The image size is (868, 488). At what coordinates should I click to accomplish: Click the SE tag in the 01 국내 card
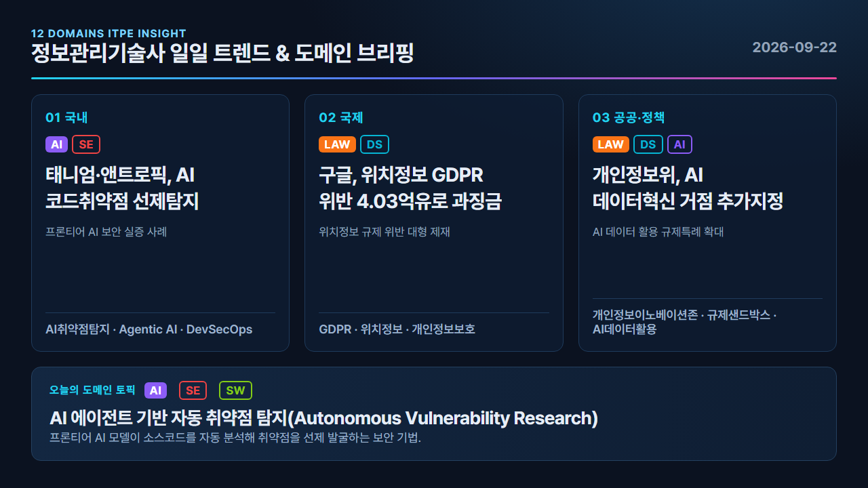tap(86, 144)
